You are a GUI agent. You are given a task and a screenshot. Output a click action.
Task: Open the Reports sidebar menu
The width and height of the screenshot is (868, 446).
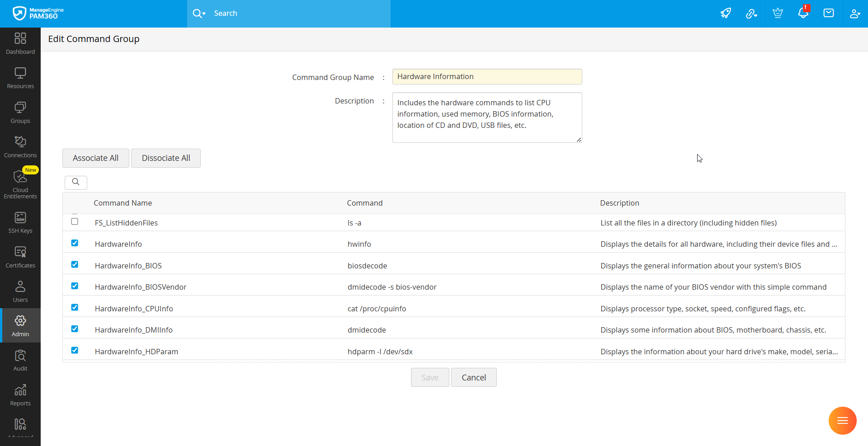pyautogui.click(x=20, y=395)
